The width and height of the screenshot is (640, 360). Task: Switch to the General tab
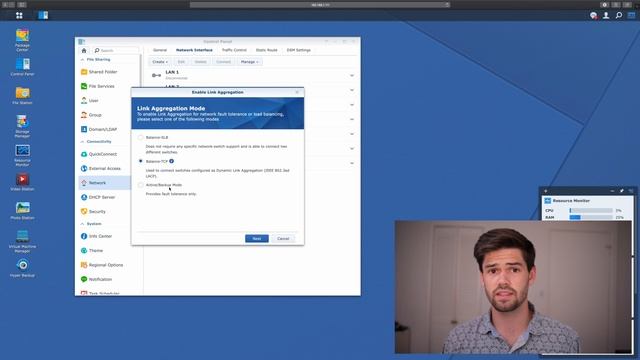pyautogui.click(x=160, y=50)
